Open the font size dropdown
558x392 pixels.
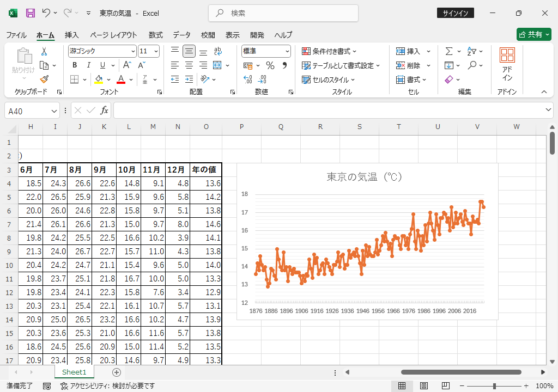(156, 51)
